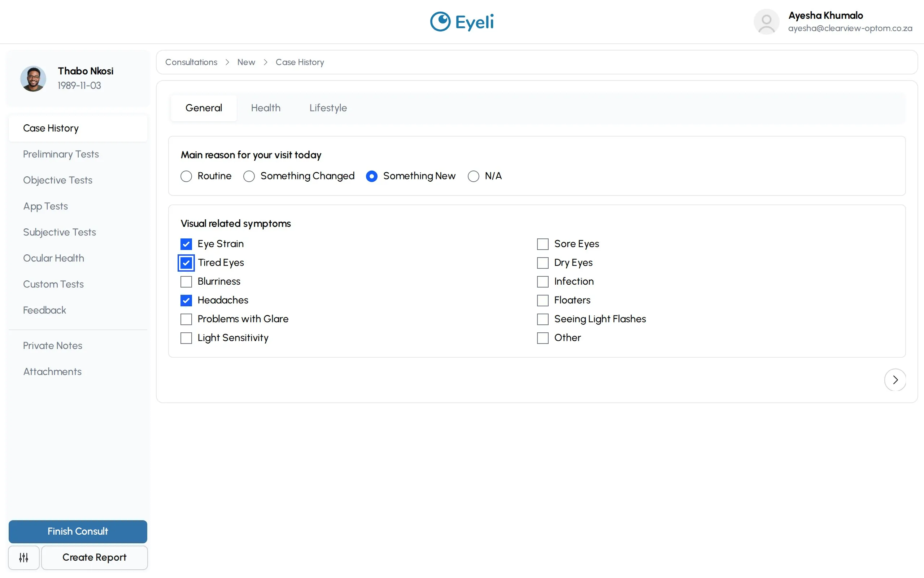Open Private Notes
924x578 pixels.
pos(78,346)
